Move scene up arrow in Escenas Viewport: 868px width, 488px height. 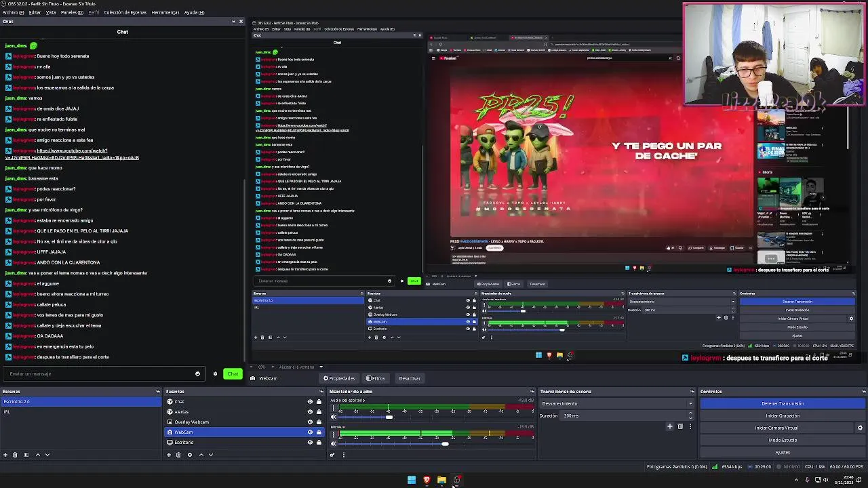37,455
